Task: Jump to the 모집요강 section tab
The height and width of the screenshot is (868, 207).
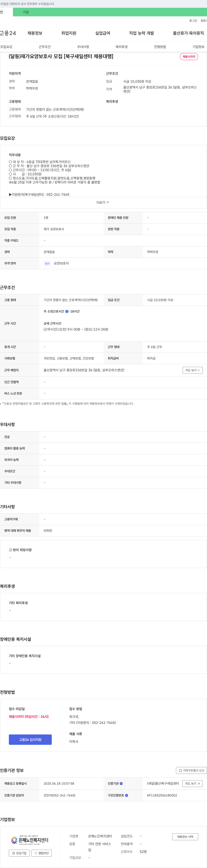Action: click(x=6, y=47)
